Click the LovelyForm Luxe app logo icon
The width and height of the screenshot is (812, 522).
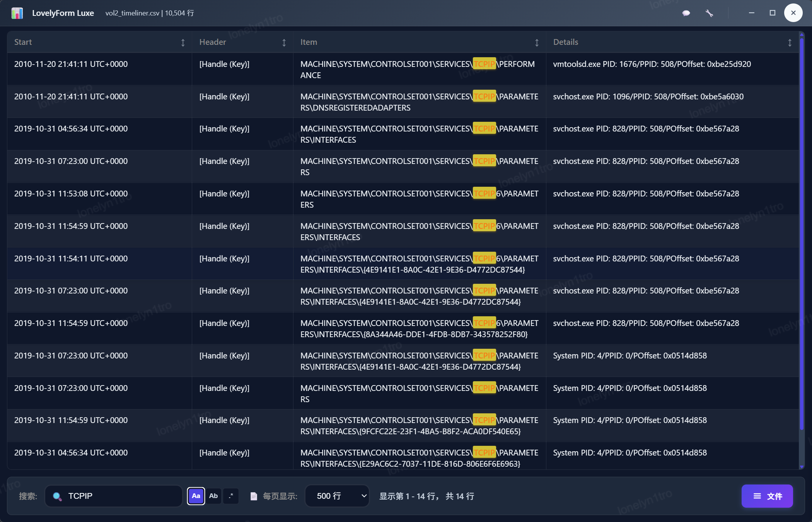pos(17,13)
